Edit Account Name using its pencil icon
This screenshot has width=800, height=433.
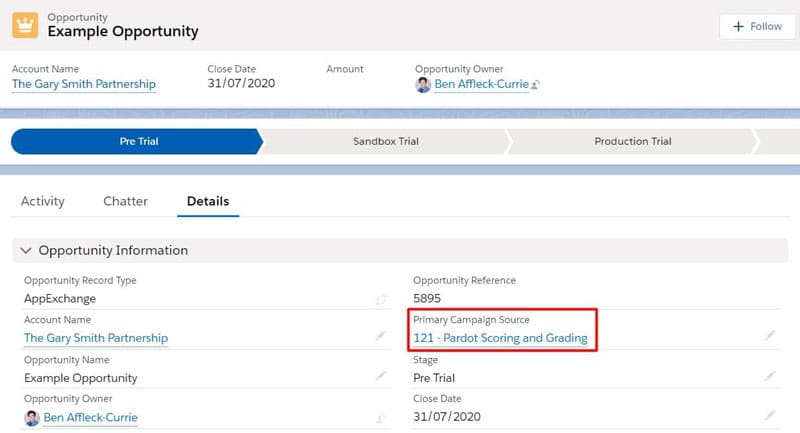click(x=381, y=336)
